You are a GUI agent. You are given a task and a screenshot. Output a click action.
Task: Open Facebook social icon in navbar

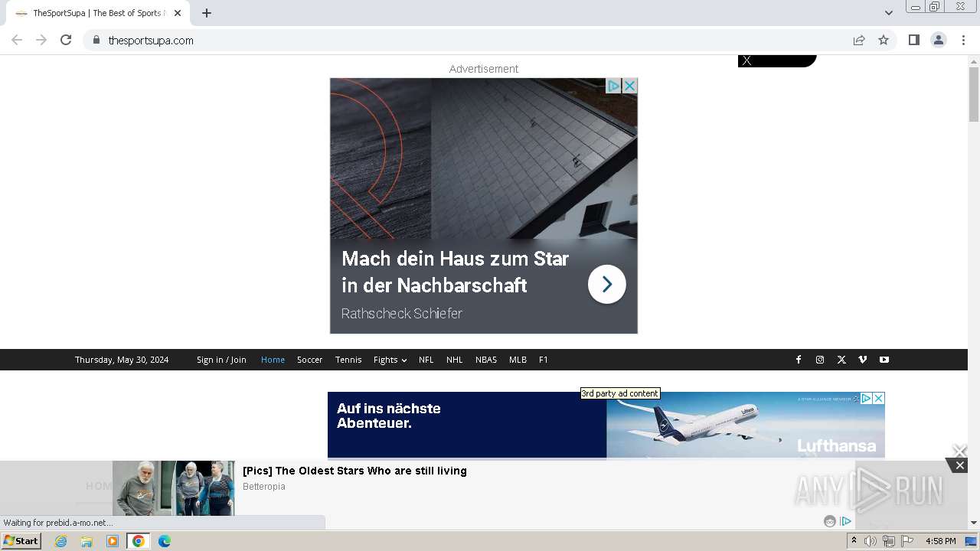799,360
